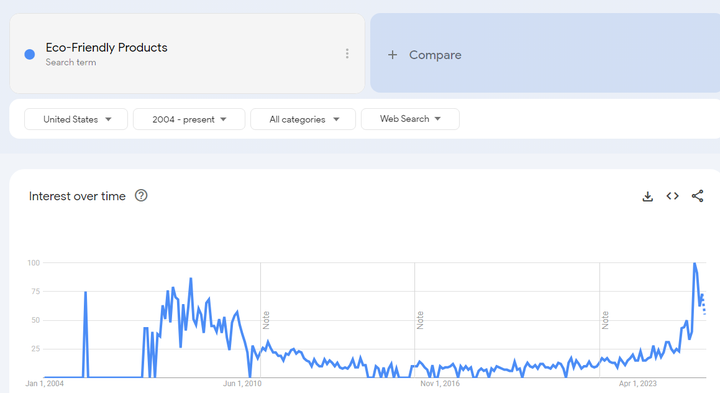Click the plus icon next to Compare

(x=392, y=55)
